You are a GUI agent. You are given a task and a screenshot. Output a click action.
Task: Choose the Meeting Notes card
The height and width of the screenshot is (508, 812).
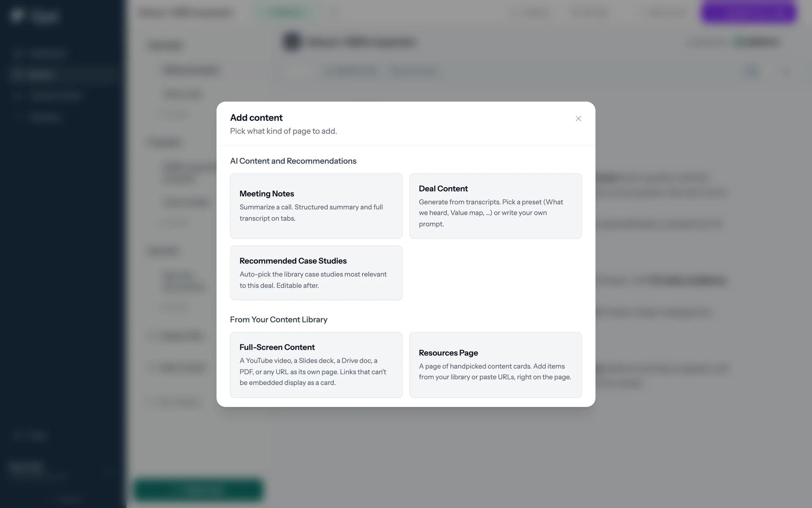pyautogui.click(x=316, y=206)
